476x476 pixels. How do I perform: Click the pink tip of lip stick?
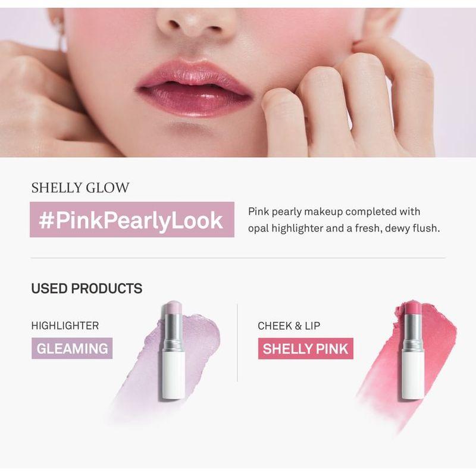(413, 307)
